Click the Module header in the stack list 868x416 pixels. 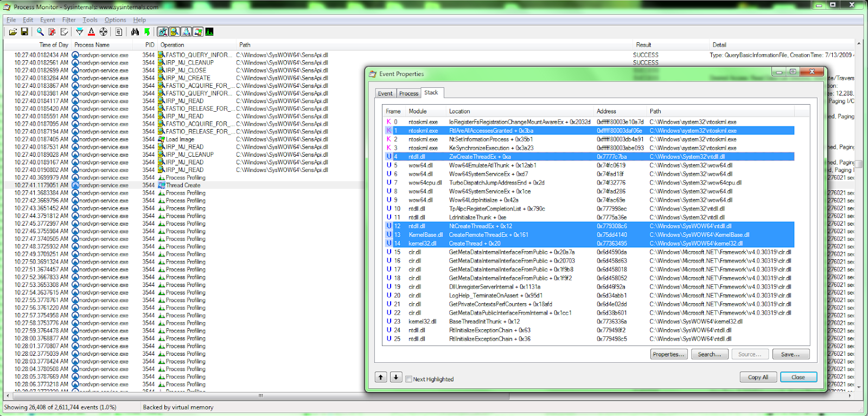coord(426,111)
